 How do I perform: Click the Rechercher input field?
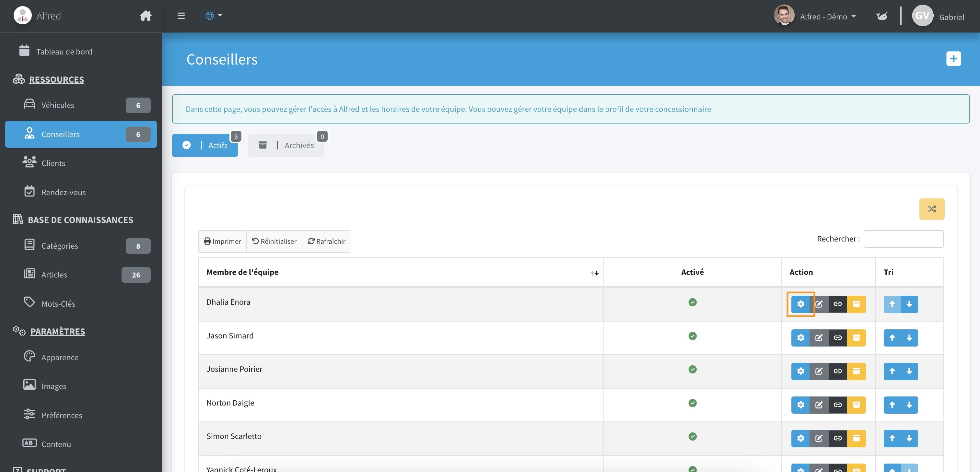tap(903, 239)
